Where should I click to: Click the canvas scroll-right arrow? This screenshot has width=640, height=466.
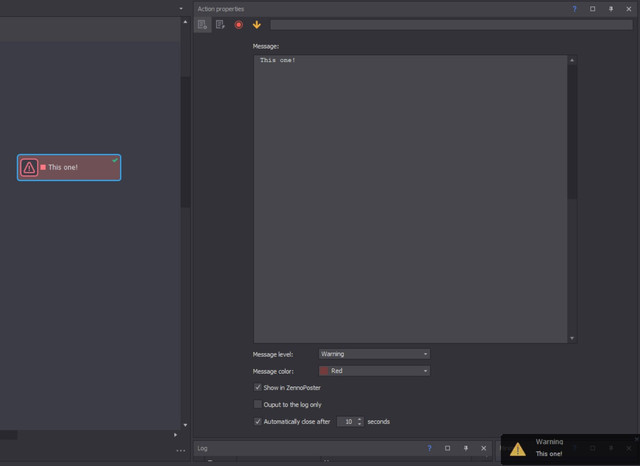click(176, 435)
